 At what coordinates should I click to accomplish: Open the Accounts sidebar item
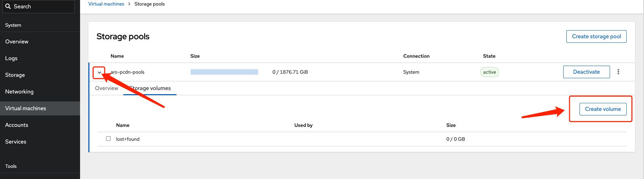tap(17, 125)
